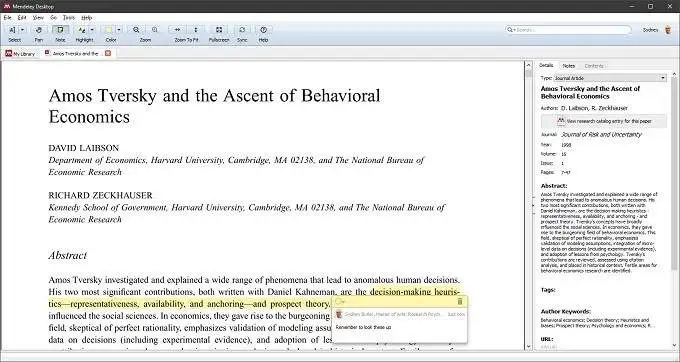Open the Select tool dropdown arrow

click(x=22, y=30)
